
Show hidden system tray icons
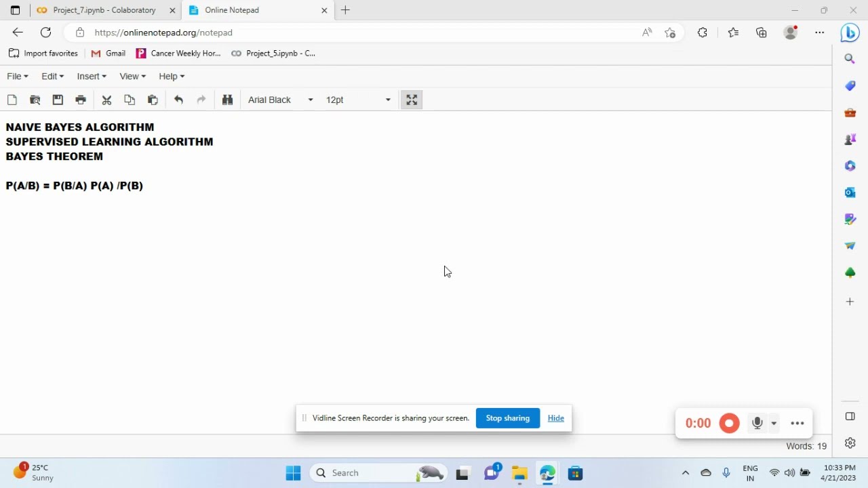click(686, 473)
